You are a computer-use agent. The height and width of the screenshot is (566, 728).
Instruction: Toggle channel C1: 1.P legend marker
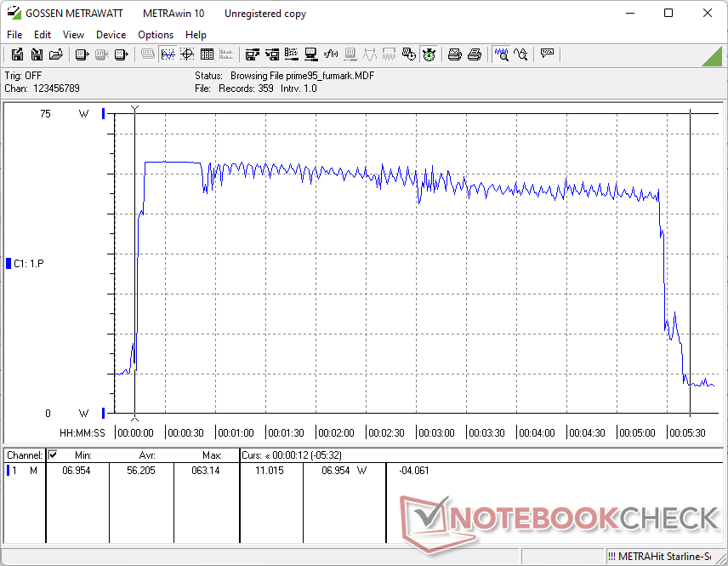coord(9,263)
